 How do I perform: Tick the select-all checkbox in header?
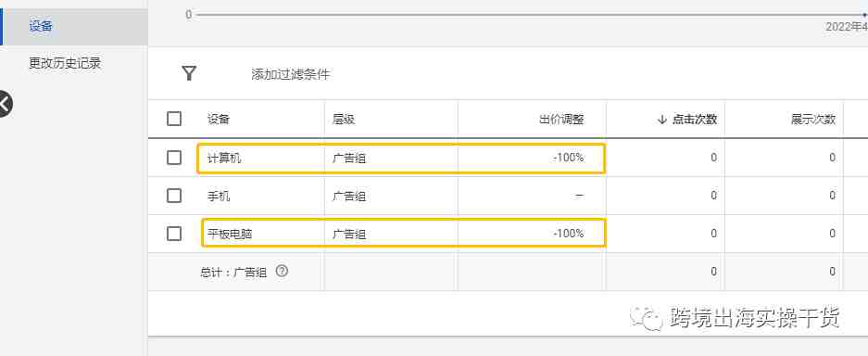tap(174, 119)
